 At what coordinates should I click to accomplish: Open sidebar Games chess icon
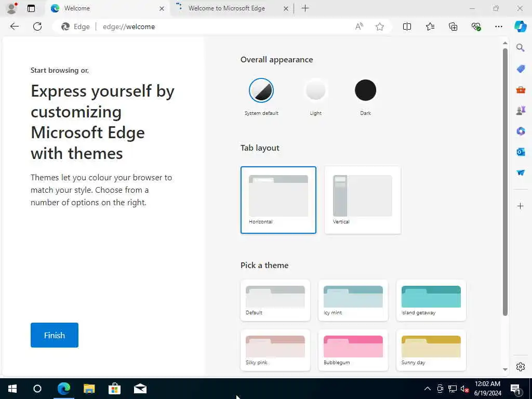point(521,110)
